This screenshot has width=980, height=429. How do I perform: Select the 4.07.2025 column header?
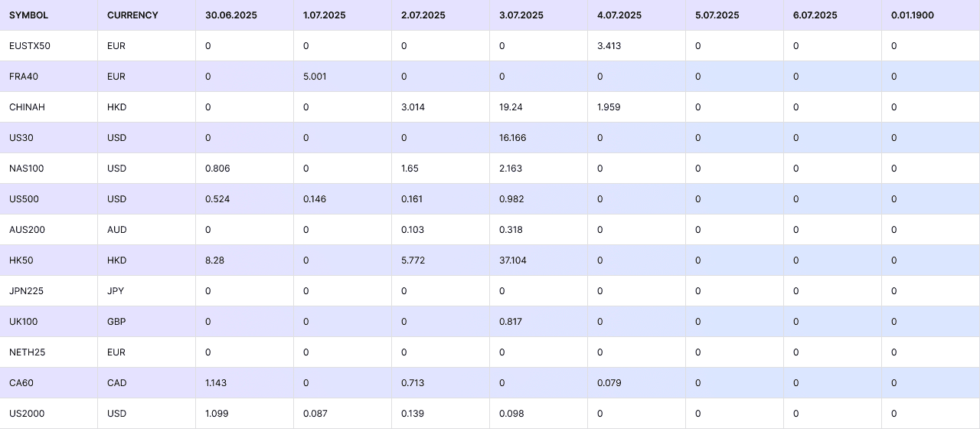[x=637, y=15]
